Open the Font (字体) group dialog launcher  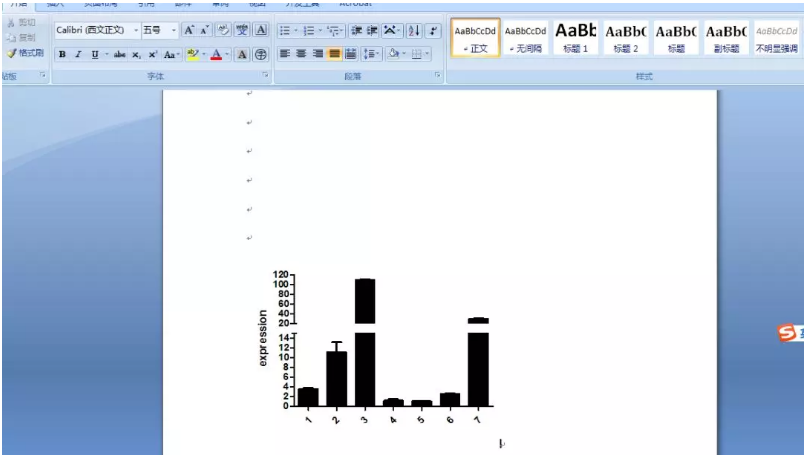[265, 75]
